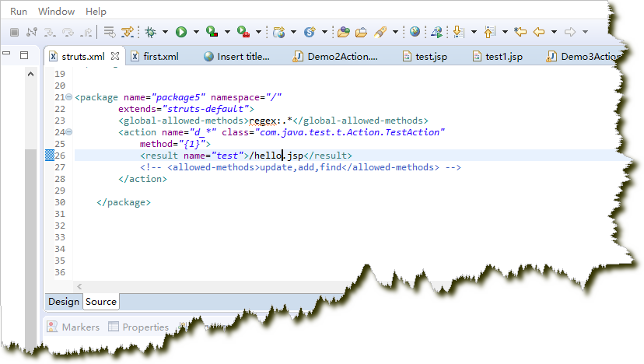Click the green Run button
The width and height of the screenshot is (644, 364).
pyautogui.click(x=180, y=32)
